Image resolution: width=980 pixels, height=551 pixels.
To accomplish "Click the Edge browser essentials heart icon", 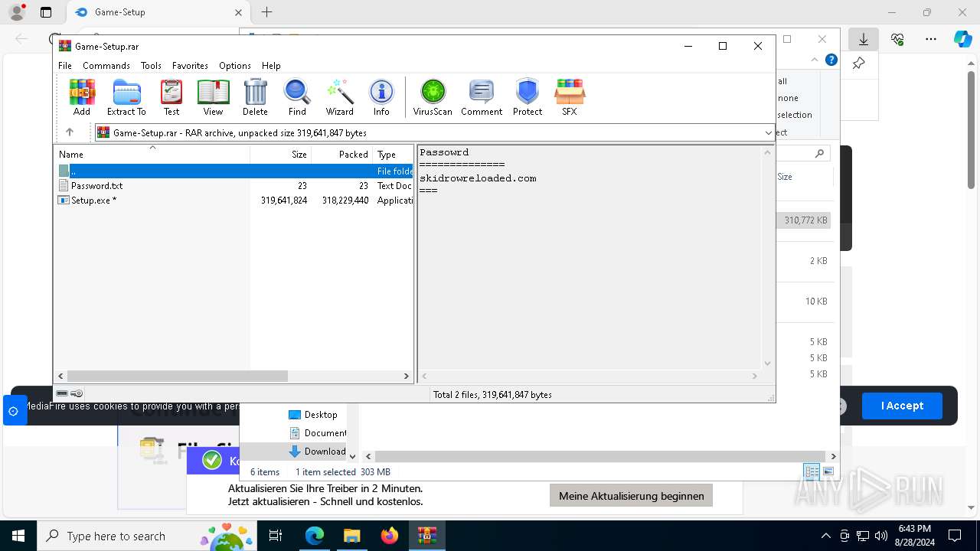I will [x=897, y=39].
